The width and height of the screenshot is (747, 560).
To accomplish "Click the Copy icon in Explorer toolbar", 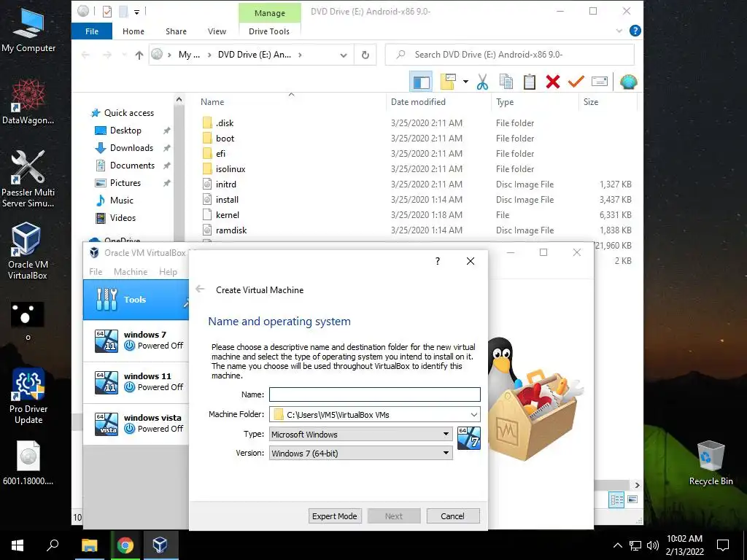I will pos(506,82).
